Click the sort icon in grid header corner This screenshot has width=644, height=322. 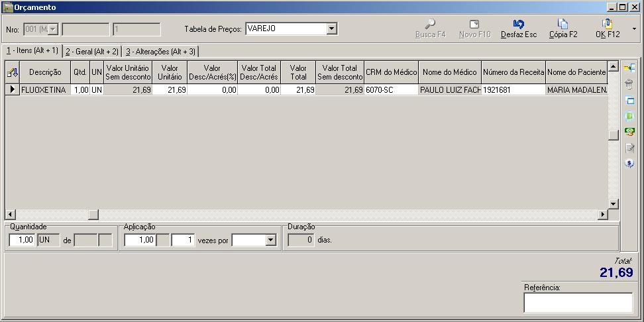pyautogui.click(x=13, y=73)
